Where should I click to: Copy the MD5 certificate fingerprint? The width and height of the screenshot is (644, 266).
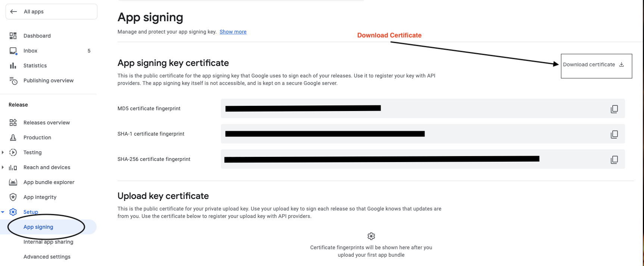click(614, 109)
